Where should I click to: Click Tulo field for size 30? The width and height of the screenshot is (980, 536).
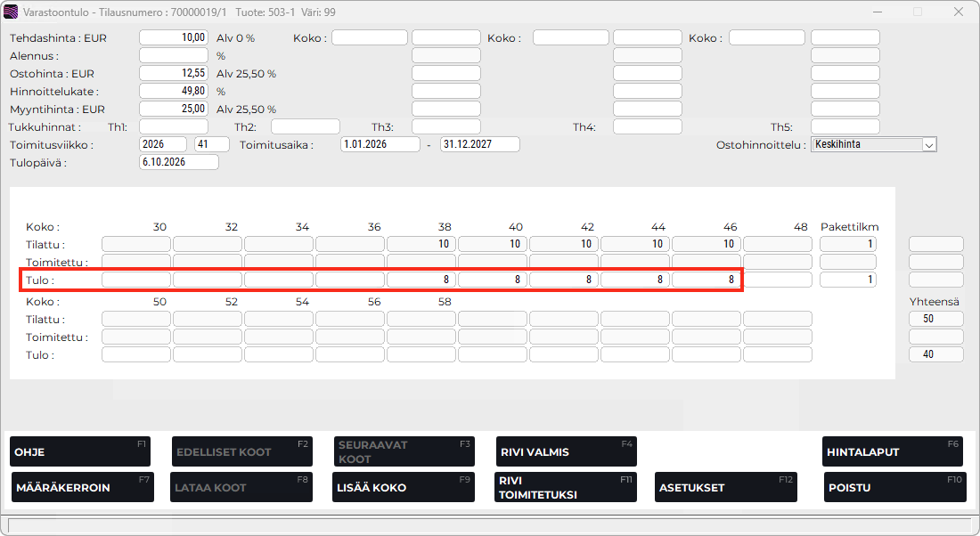136,280
